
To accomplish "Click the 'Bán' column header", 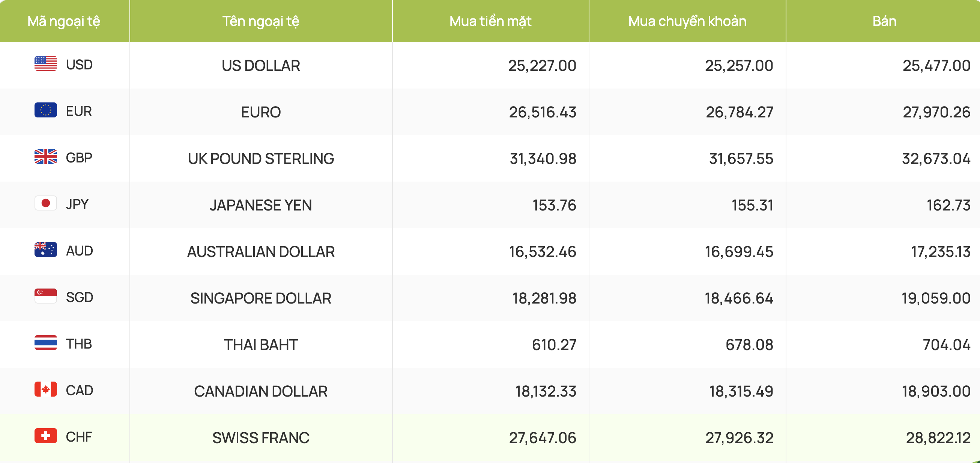I will pyautogui.click(x=884, y=21).
